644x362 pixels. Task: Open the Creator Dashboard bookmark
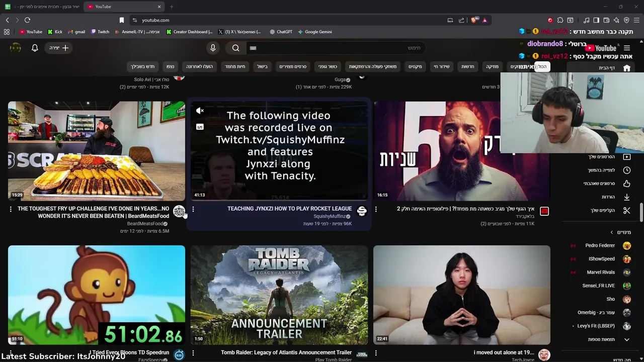click(x=190, y=32)
